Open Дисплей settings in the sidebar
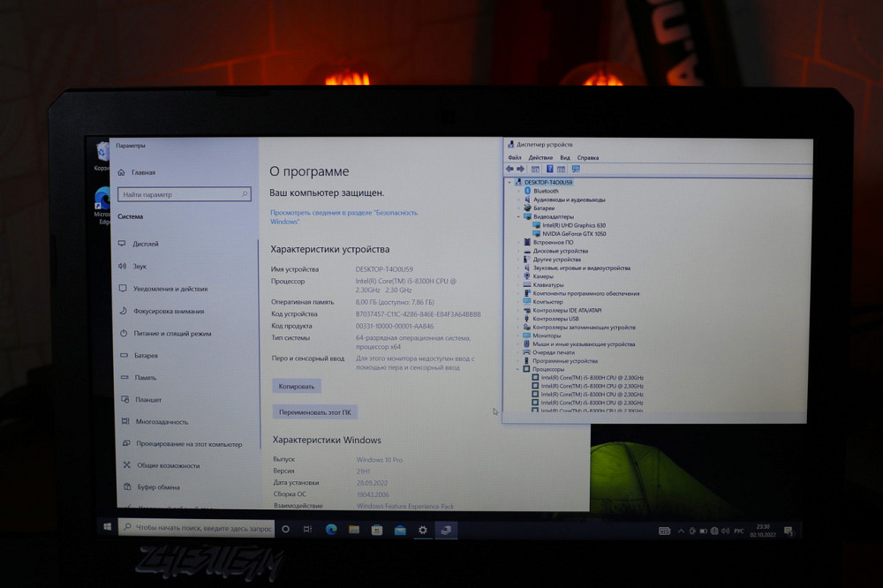Screen dimensions: 883x588 [146, 244]
